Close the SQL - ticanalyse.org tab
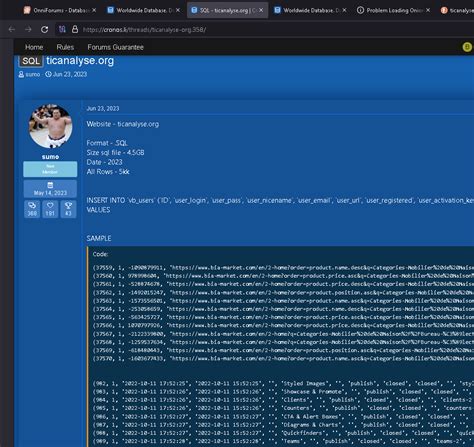Viewport: 474px width, 447px height. click(x=261, y=10)
